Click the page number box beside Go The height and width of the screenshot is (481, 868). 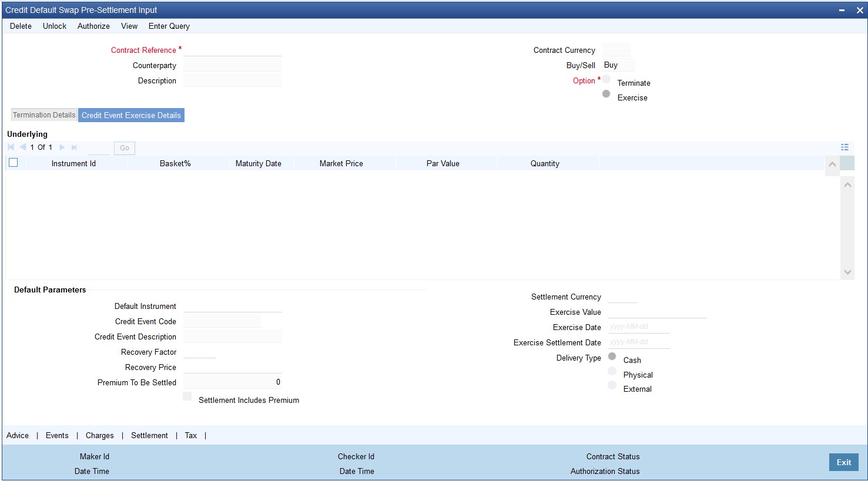pos(99,148)
